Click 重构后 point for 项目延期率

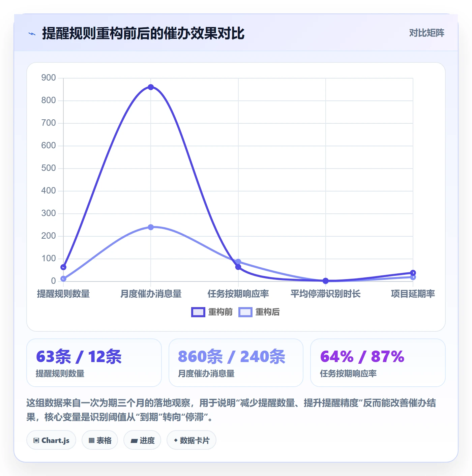click(x=413, y=277)
